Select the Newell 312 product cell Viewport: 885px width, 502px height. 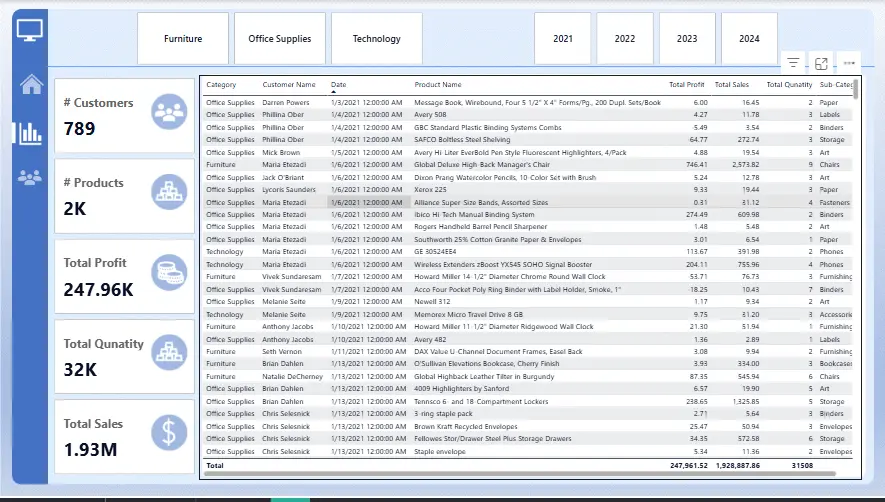432,302
